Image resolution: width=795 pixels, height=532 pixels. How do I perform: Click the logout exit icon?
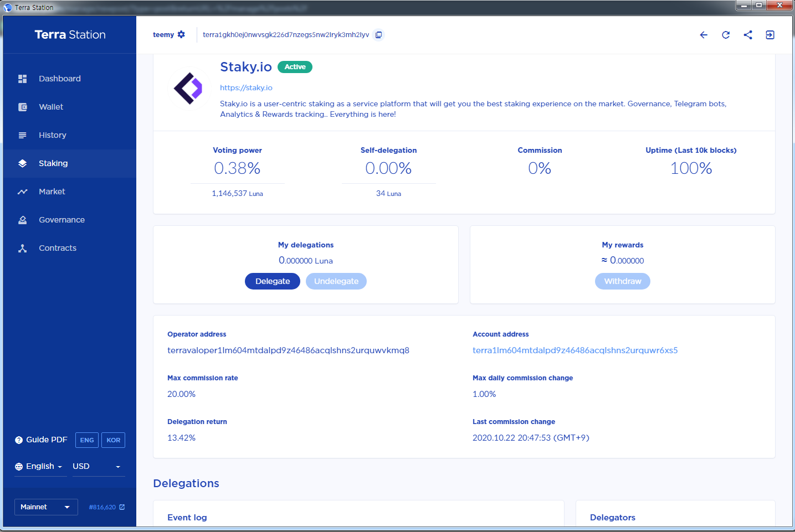(x=770, y=35)
